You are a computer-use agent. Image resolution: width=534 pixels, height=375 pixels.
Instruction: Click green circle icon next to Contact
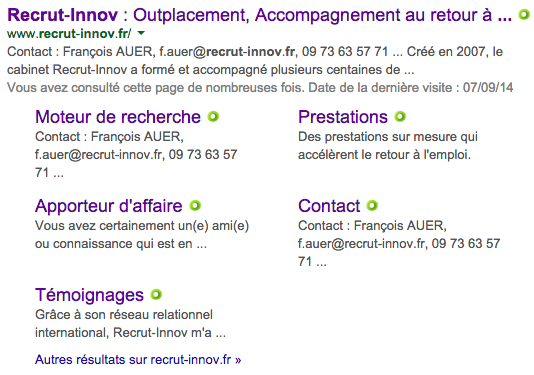coord(372,205)
